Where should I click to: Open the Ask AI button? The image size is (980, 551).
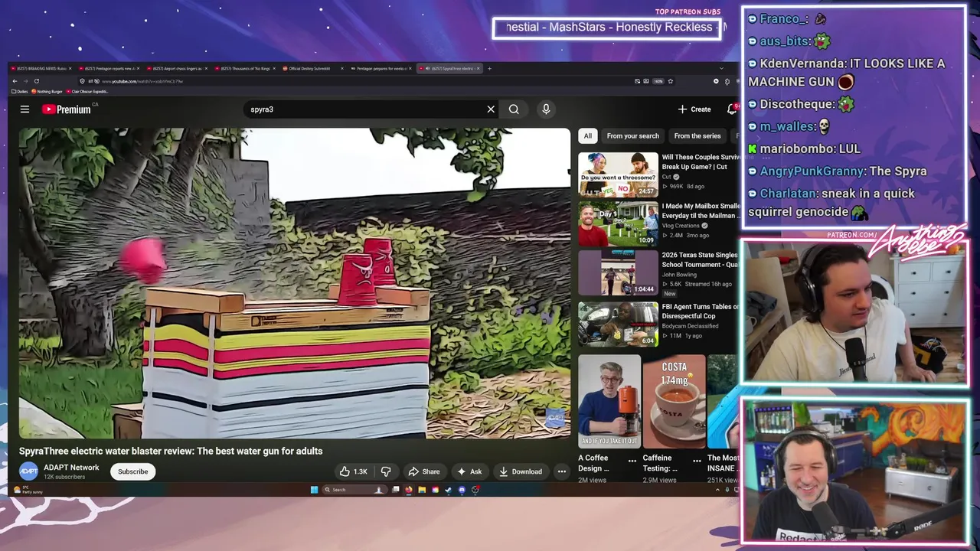pos(469,471)
